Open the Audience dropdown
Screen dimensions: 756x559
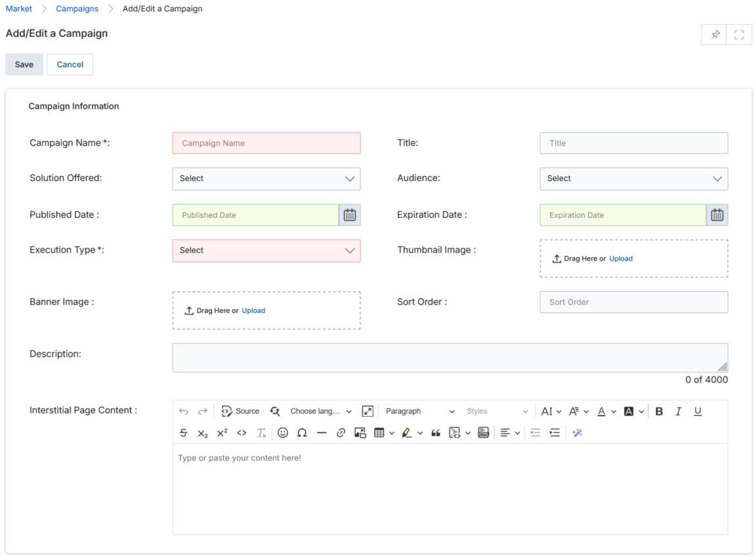click(633, 178)
